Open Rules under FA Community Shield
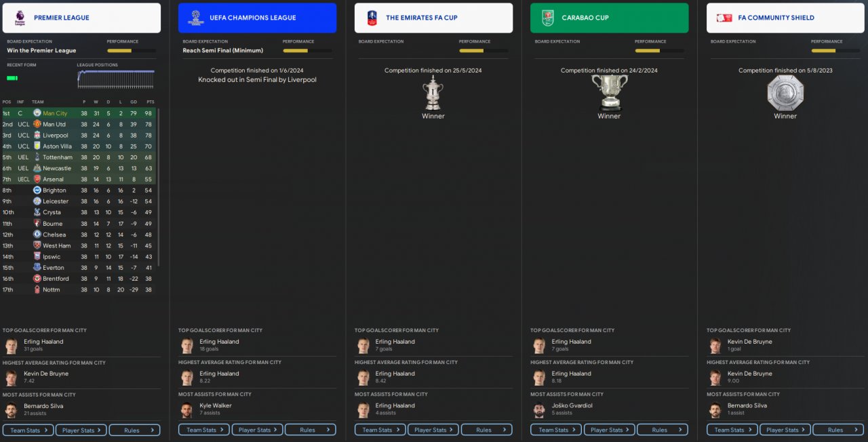This screenshot has width=868, height=442. click(838, 430)
